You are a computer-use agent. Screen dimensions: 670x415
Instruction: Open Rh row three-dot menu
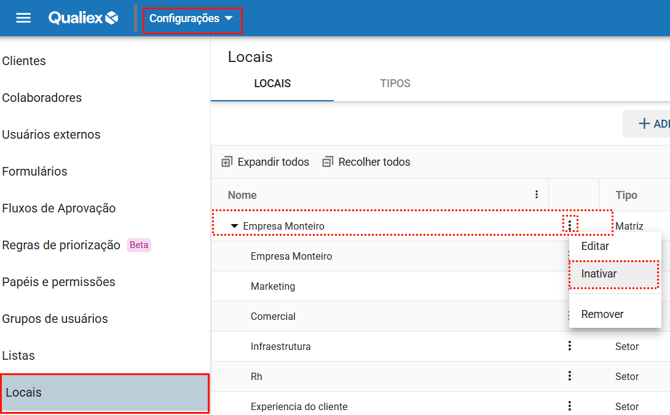coord(570,376)
